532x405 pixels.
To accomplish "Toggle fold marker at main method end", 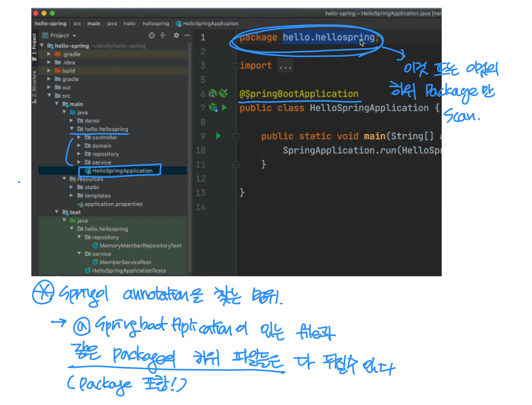I will tap(236, 165).
